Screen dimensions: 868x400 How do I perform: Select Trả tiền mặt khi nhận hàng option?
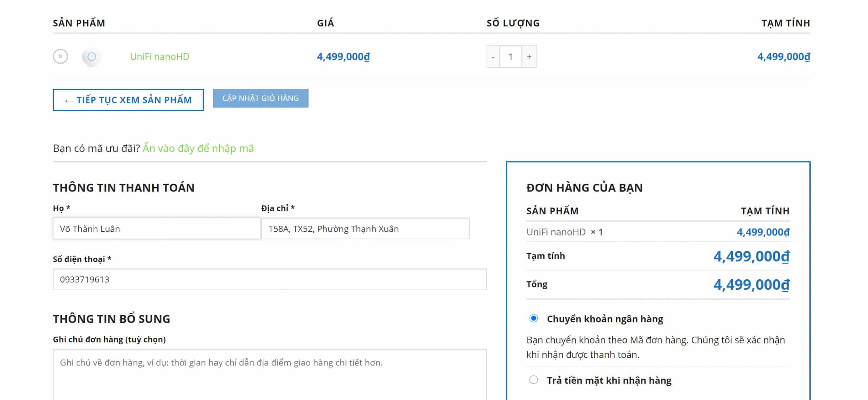coord(533,380)
